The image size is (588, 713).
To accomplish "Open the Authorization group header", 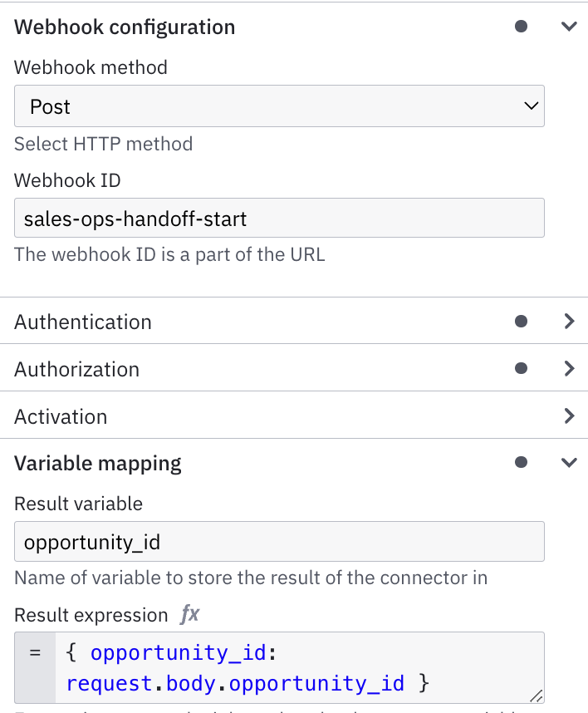I will click(294, 368).
